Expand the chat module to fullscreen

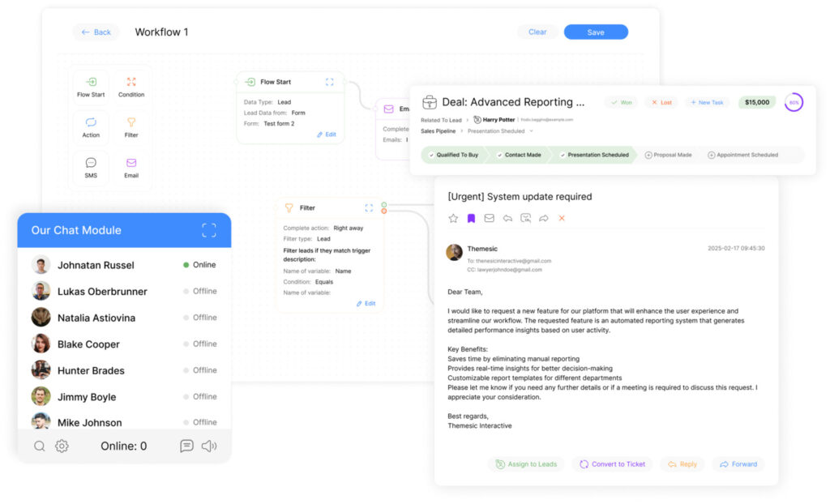point(209,230)
